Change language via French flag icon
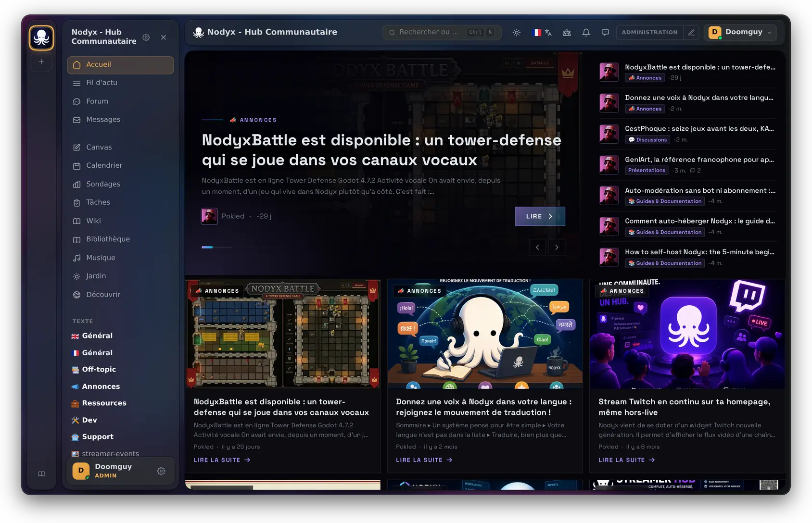The width and height of the screenshot is (812, 523). 542,32
